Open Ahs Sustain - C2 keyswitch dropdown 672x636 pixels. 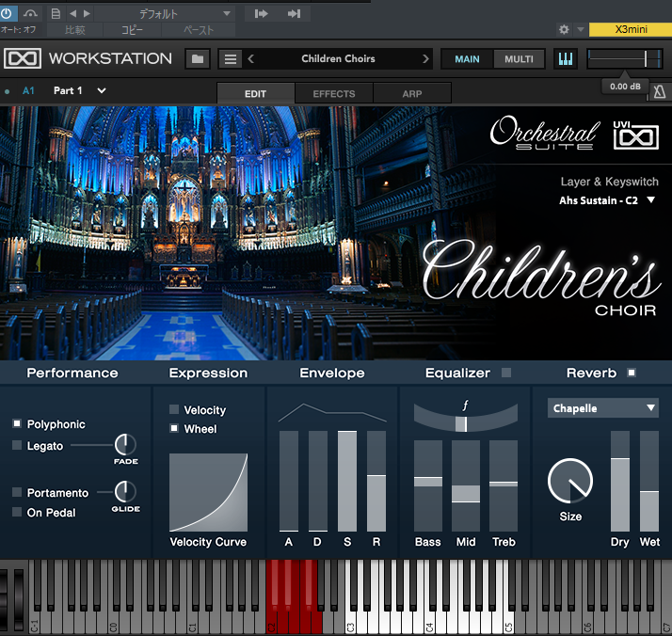[606, 200]
